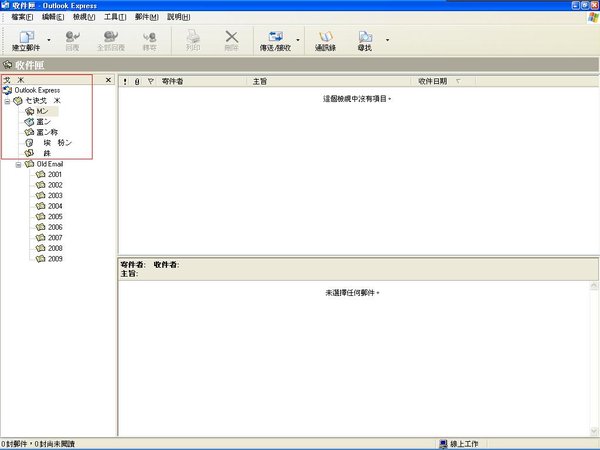Select the Sent Items folder icon in tree
This screenshot has height=450, width=600.
point(29,132)
